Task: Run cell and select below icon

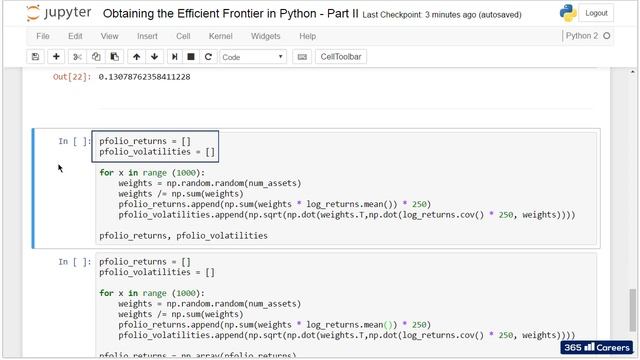Action: pyautogui.click(x=175, y=57)
